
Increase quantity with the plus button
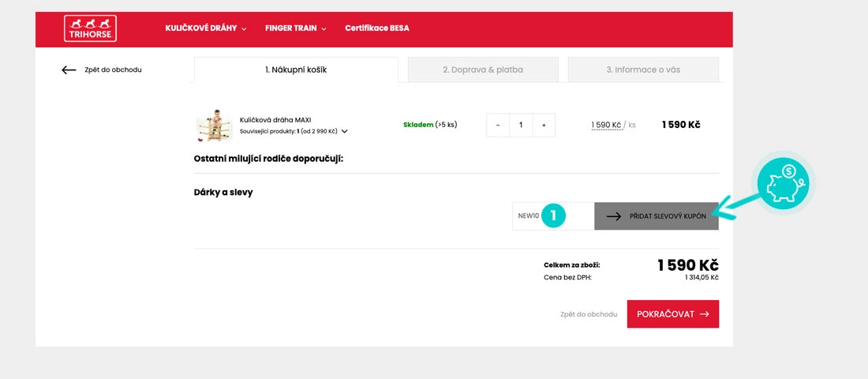pos(544,126)
